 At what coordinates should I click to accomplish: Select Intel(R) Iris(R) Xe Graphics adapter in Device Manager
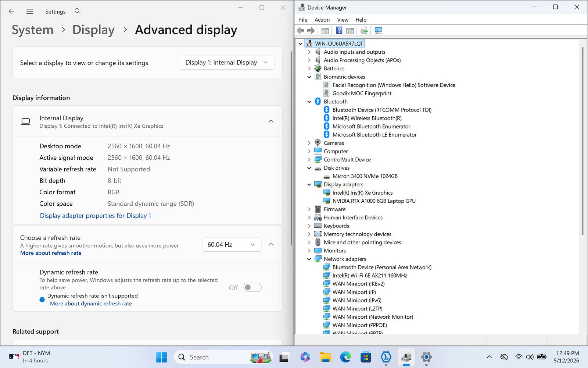click(363, 193)
